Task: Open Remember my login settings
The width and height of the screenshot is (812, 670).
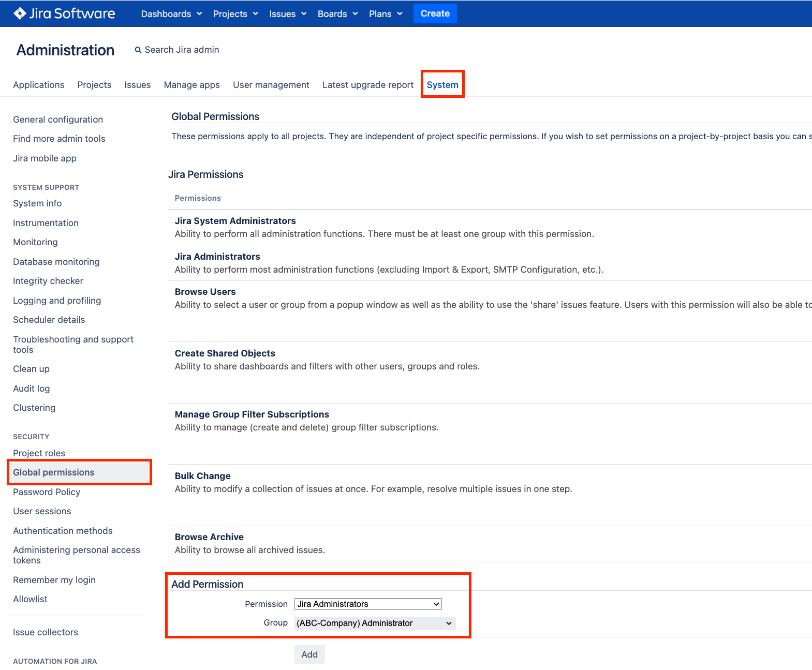Action: click(x=54, y=580)
